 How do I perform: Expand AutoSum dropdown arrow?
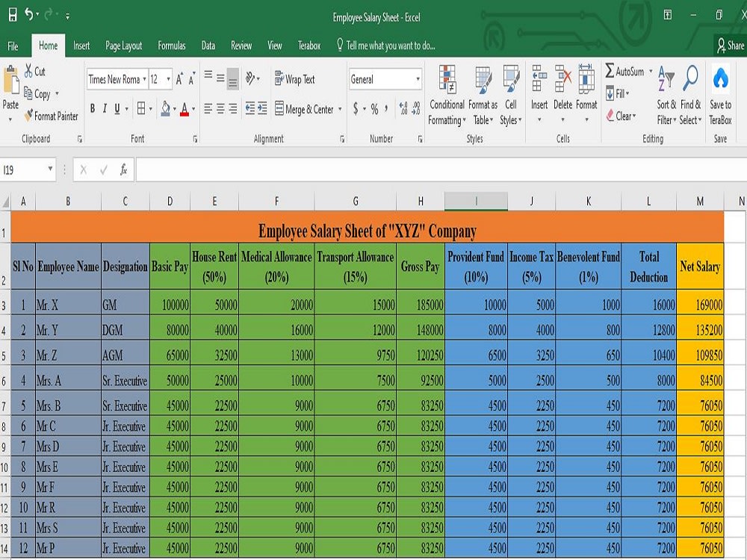click(x=651, y=71)
